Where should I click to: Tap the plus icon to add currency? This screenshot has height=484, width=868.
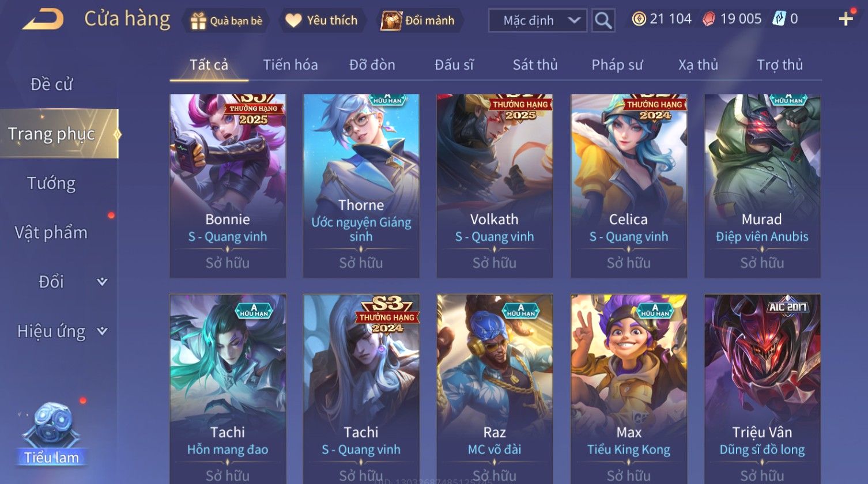(x=846, y=20)
